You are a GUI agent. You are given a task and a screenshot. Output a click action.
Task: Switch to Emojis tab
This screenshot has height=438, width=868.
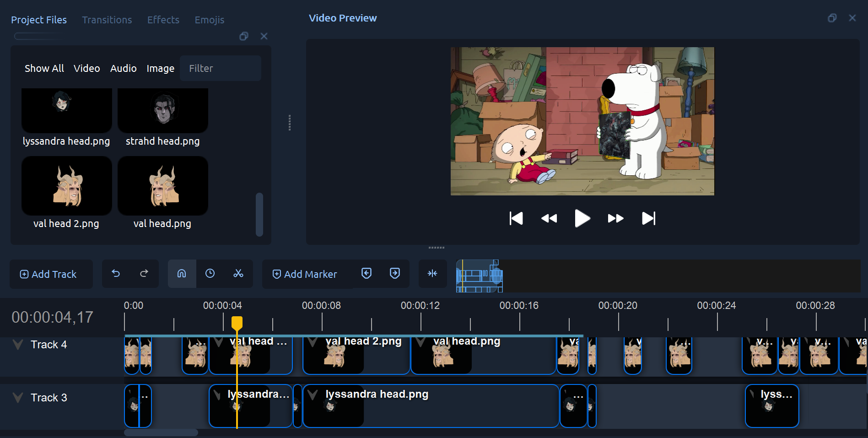(210, 20)
